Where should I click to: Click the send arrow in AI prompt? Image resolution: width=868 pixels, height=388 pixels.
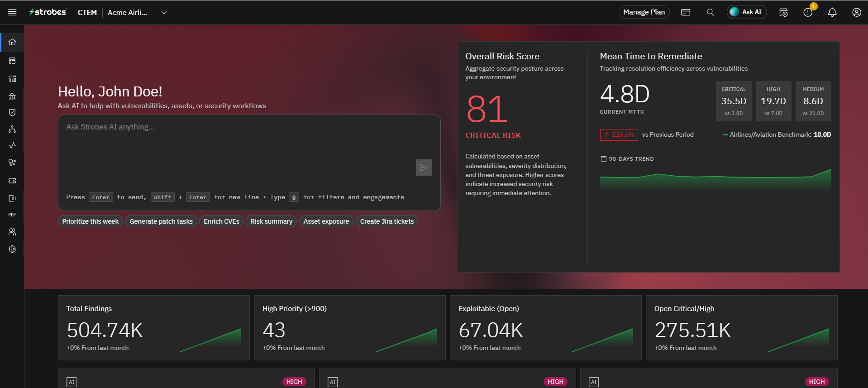pos(424,168)
